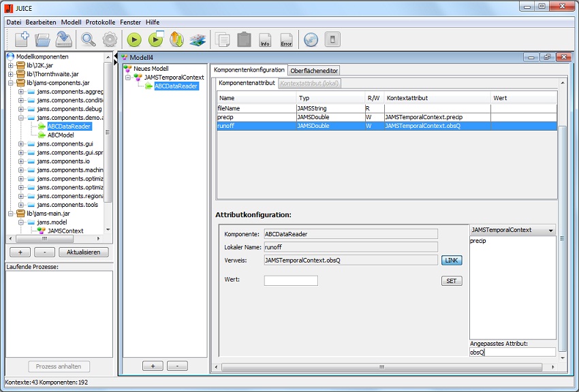Click the magnifying glass search icon
Image resolution: width=579 pixels, height=392 pixels.
click(x=89, y=39)
